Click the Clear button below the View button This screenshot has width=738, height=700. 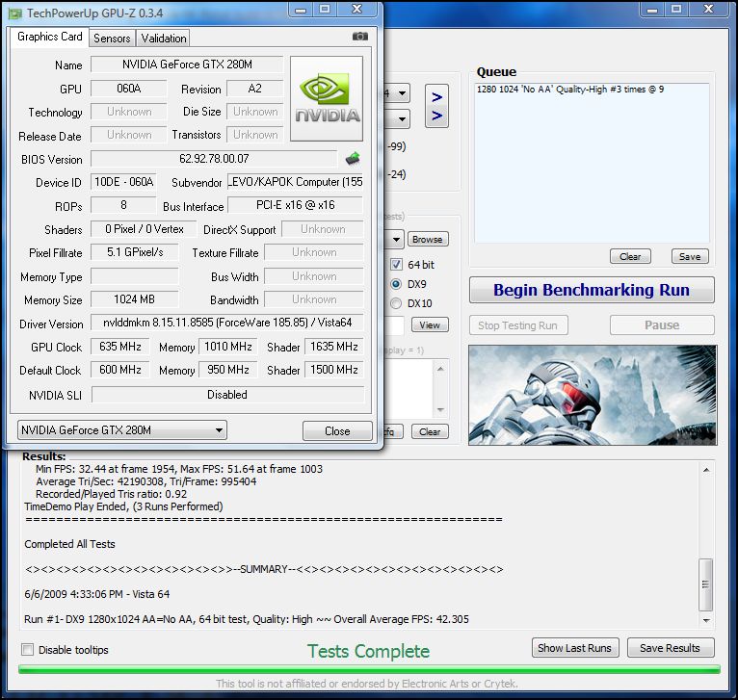430,431
